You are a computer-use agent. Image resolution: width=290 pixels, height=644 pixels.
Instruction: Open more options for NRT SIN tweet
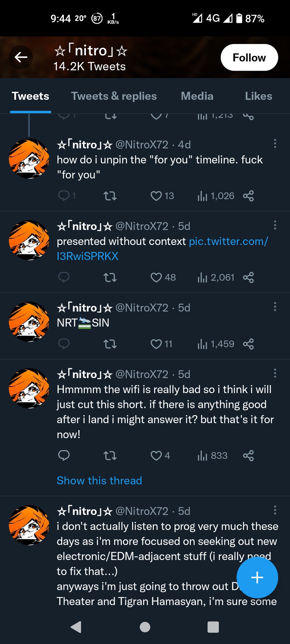click(x=275, y=307)
